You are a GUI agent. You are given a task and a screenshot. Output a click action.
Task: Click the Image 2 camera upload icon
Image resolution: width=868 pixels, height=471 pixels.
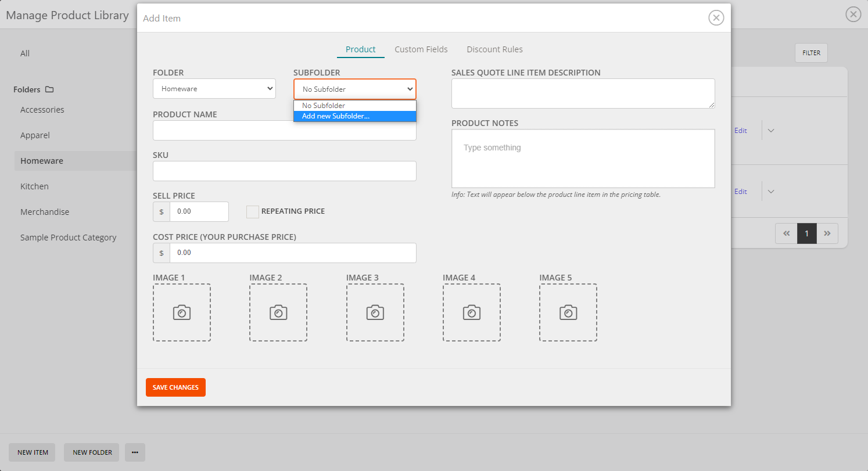click(x=278, y=312)
